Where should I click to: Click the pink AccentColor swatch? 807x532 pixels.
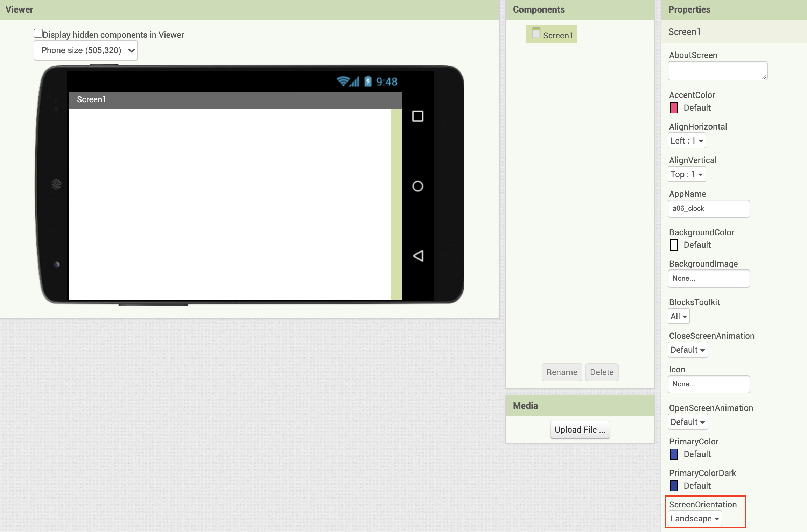point(674,108)
